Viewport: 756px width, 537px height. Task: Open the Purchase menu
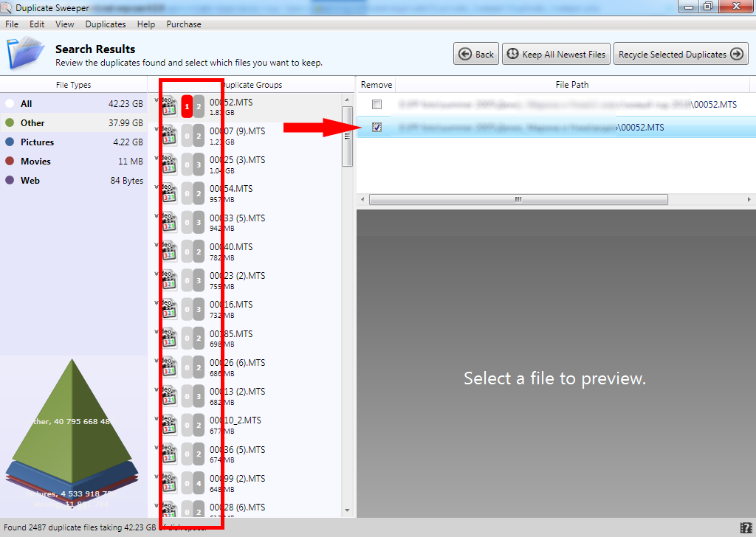(x=184, y=24)
